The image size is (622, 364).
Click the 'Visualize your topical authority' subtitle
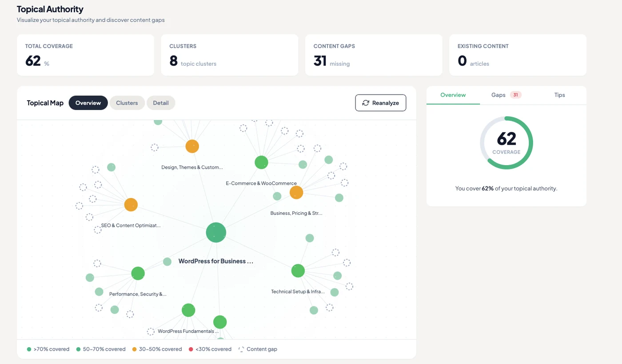pyautogui.click(x=91, y=20)
